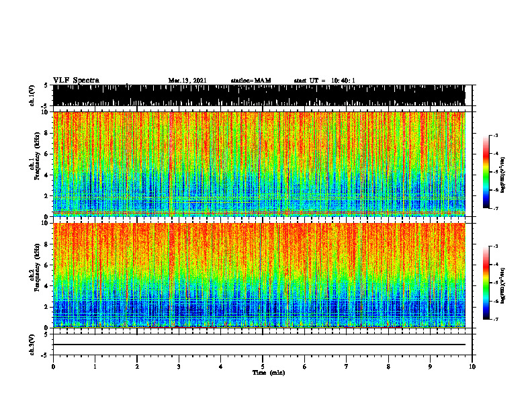The width and height of the screenshot is (532, 411).
Task: Click time axis tick label "10" at the right end
Action: [x=472, y=367]
